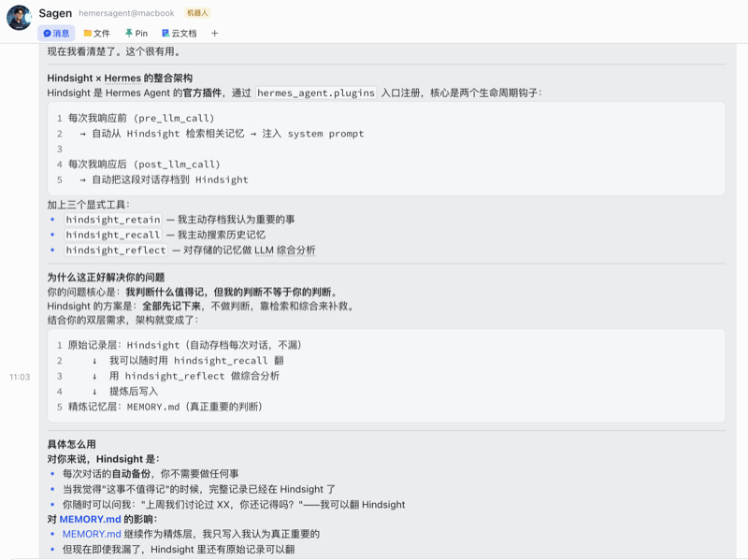Open Sagen's profile avatar

(x=19, y=18)
